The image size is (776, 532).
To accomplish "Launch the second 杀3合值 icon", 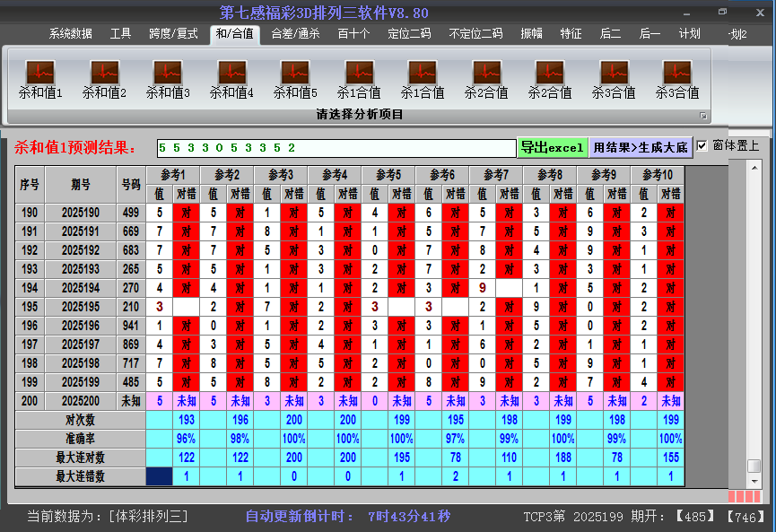I will [677, 79].
